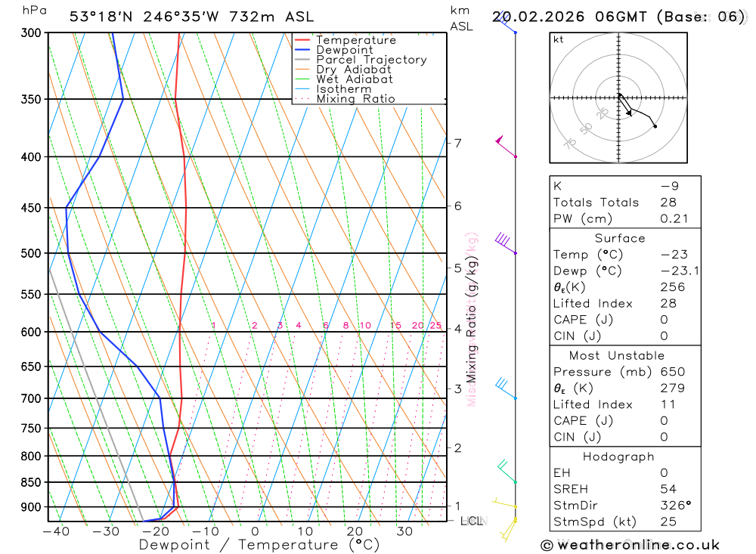
Task: Click the Surface section heading
Action: 620,238
